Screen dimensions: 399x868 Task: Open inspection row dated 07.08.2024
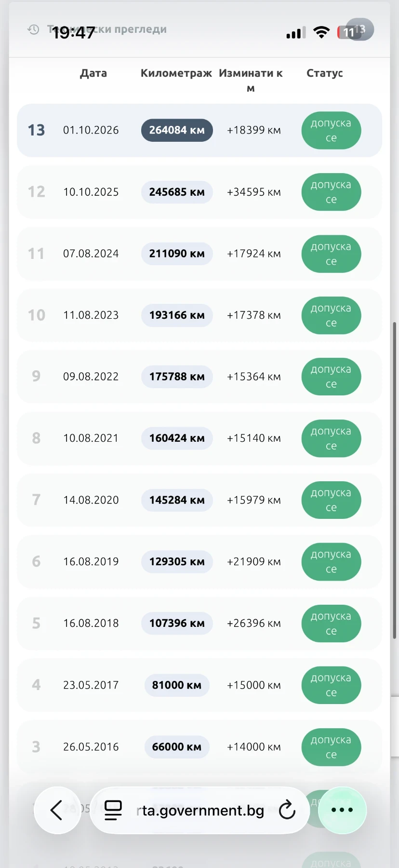point(199,254)
